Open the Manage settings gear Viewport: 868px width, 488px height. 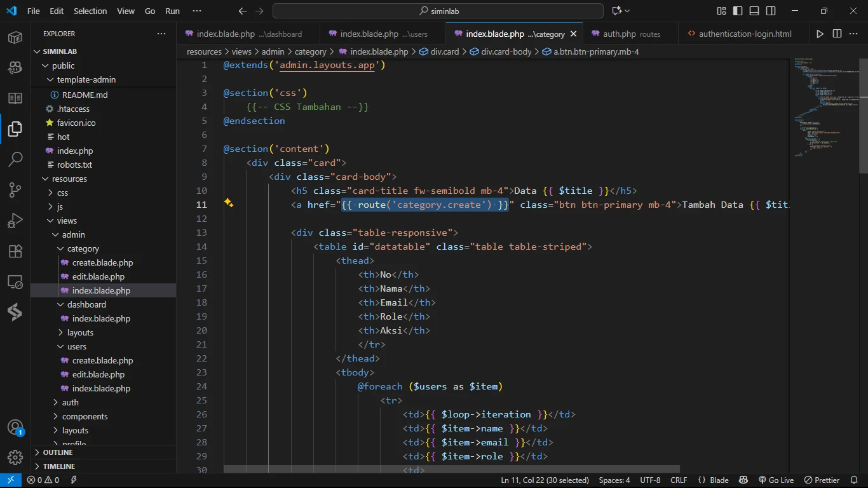click(15, 457)
